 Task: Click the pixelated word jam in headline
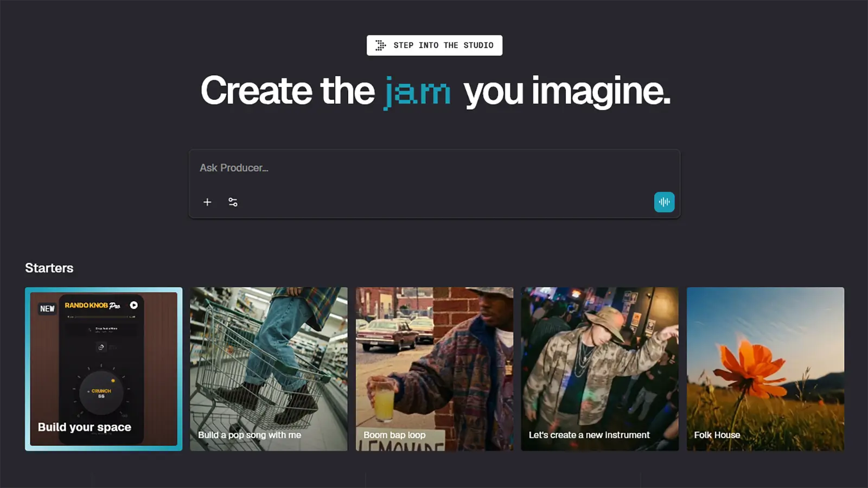tap(417, 92)
